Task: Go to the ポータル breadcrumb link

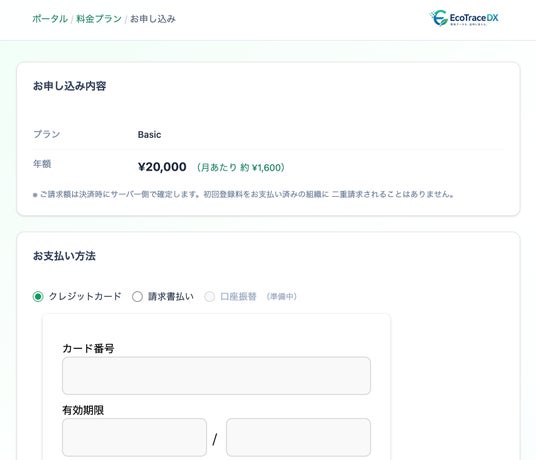Action: 50,19
